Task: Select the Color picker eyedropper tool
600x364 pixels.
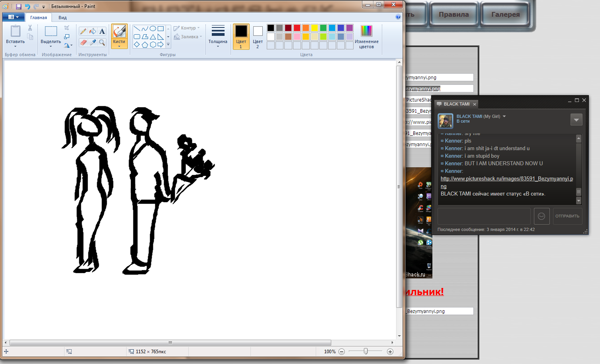Action: pyautogui.click(x=93, y=42)
